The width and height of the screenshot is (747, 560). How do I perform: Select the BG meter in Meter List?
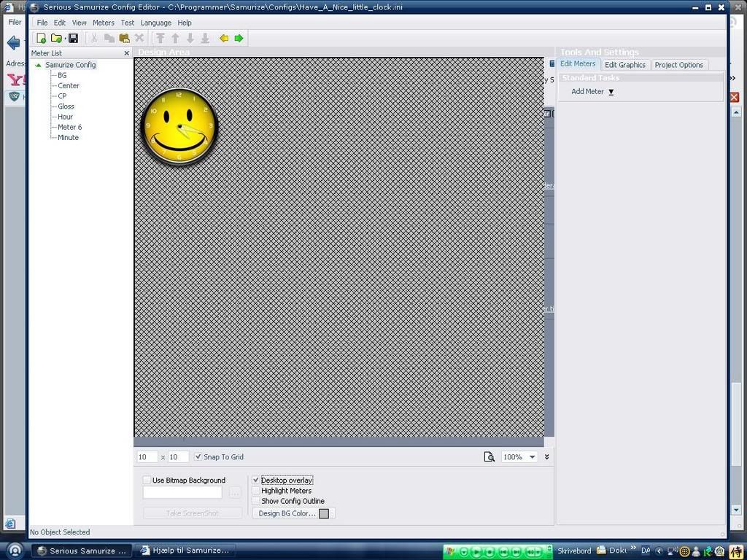[x=62, y=75]
